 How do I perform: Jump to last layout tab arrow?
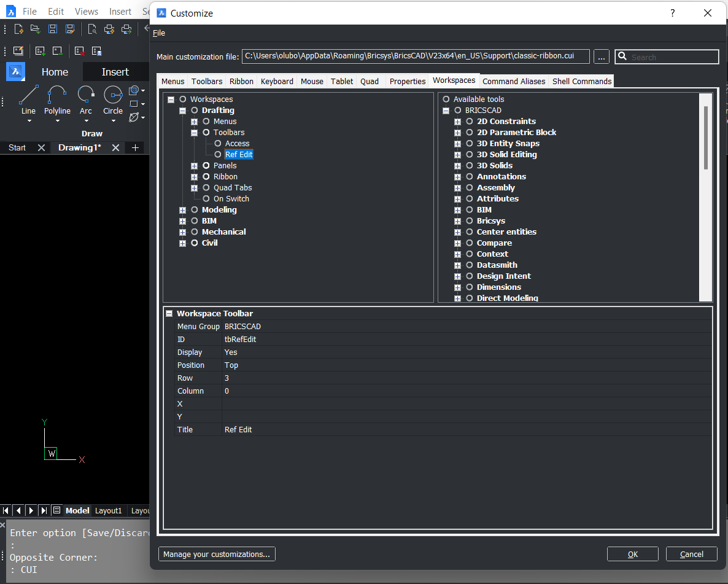44,510
